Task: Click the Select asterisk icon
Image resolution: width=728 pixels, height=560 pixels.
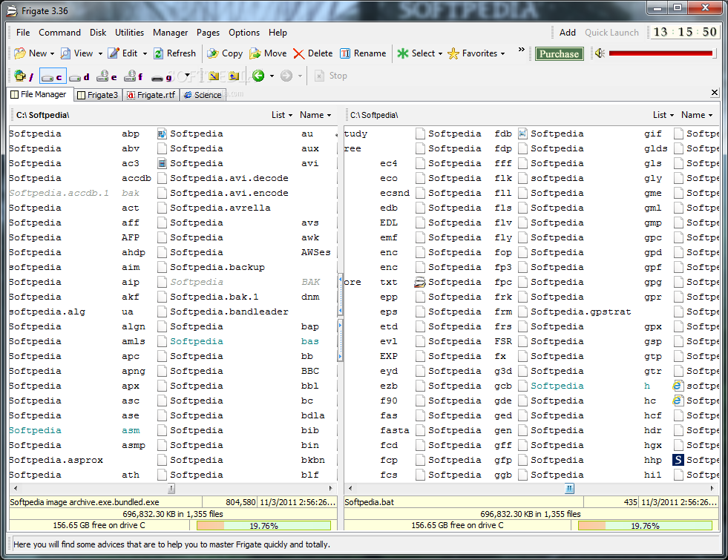Action: click(x=402, y=53)
